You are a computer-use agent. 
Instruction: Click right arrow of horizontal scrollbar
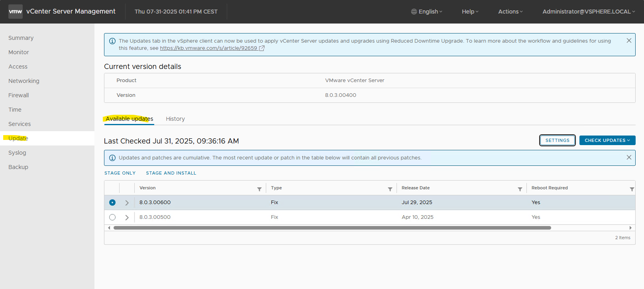click(630, 228)
